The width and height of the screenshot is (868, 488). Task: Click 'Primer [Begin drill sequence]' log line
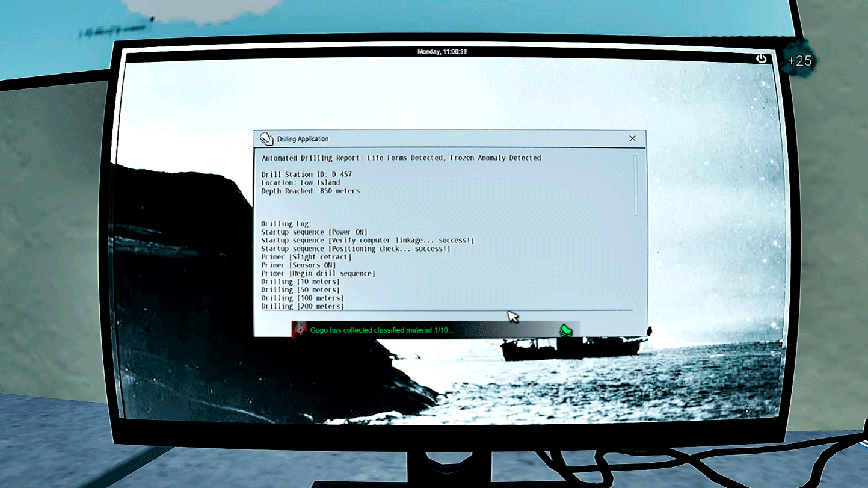[318, 274]
